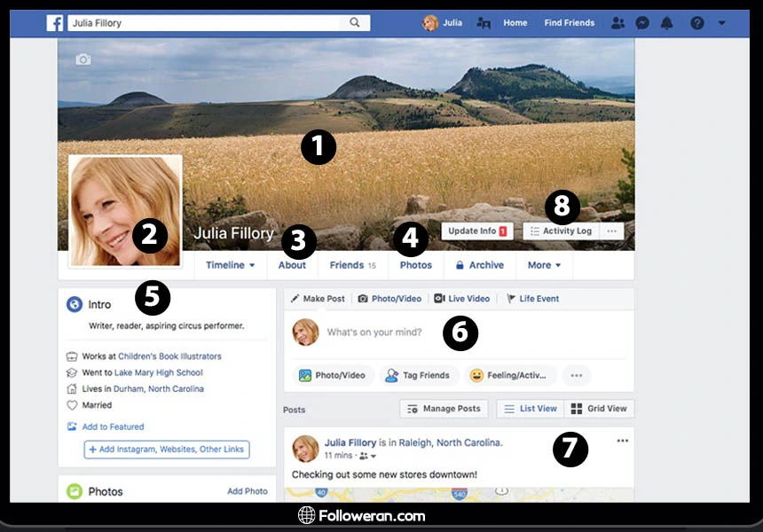Open the Help question mark icon
Image resolution: width=763 pixels, height=532 pixels.
[x=697, y=23]
